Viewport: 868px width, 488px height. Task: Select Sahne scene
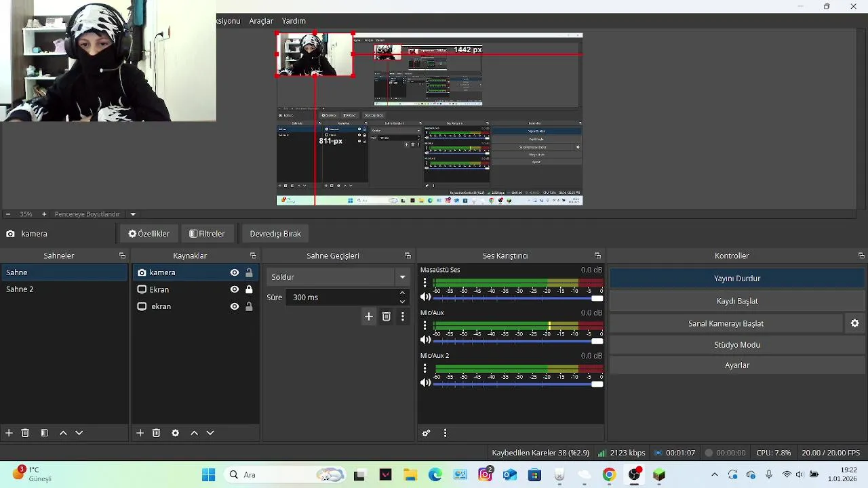(64, 272)
